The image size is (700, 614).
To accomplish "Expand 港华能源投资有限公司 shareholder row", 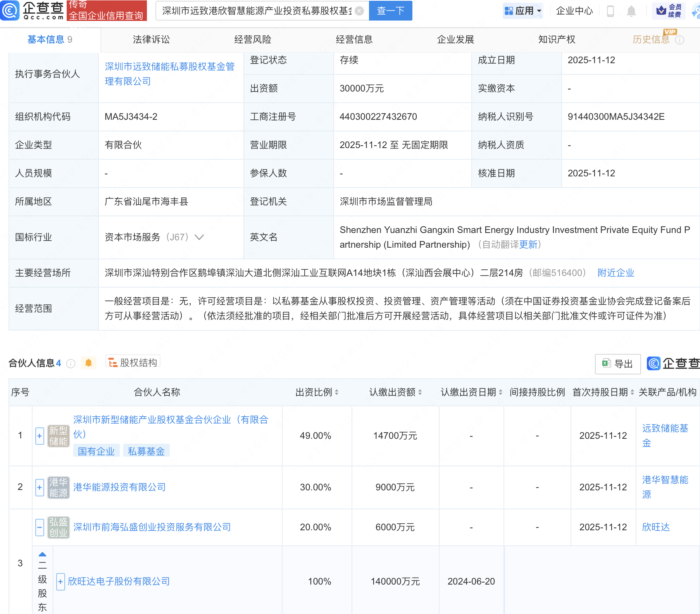I will point(40,487).
